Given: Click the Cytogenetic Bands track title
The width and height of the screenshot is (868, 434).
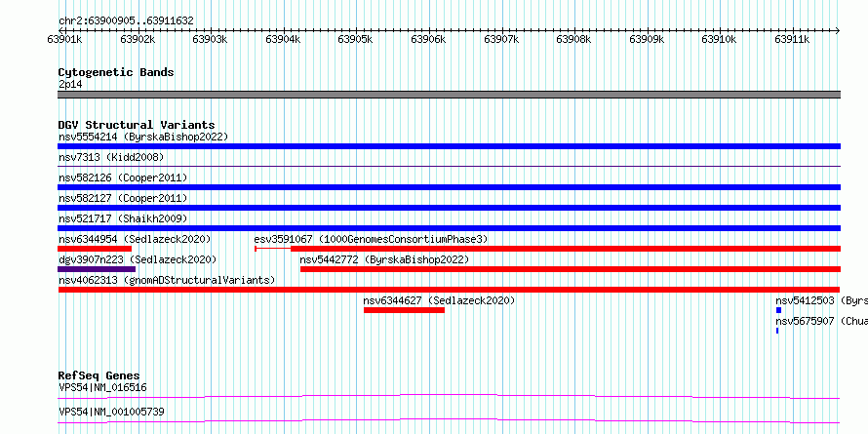Looking at the screenshot, I should (116, 72).
